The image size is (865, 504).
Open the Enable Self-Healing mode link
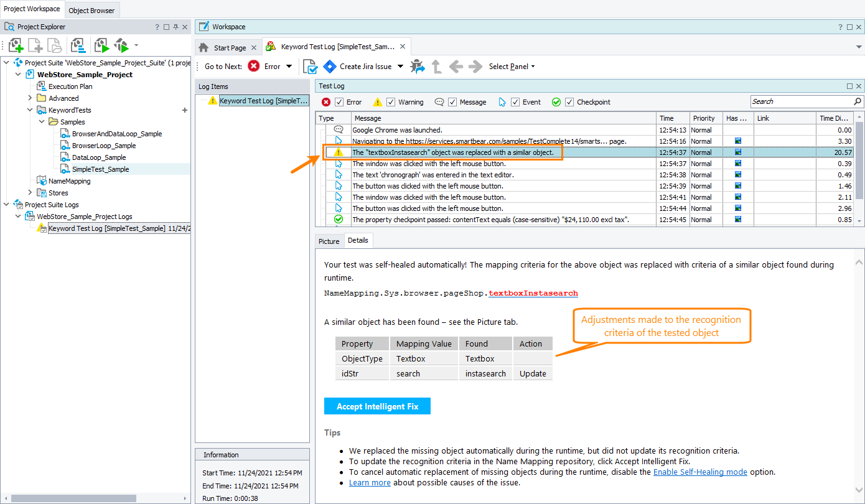click(700, 472)
